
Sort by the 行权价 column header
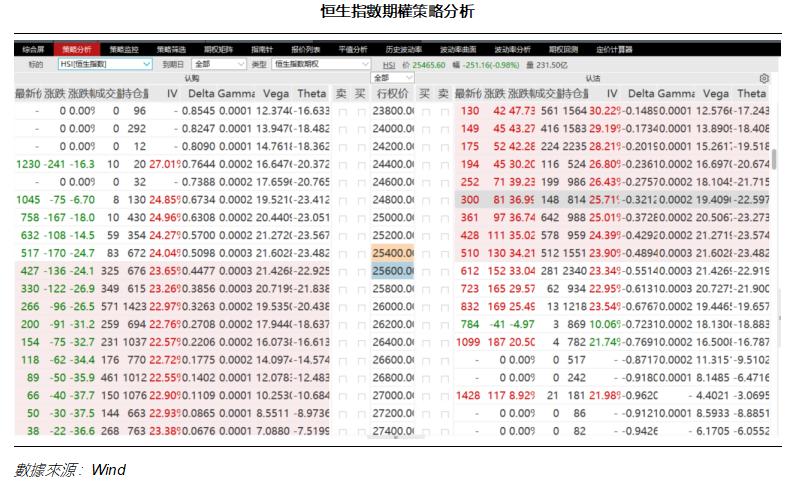tap(393, 93)
